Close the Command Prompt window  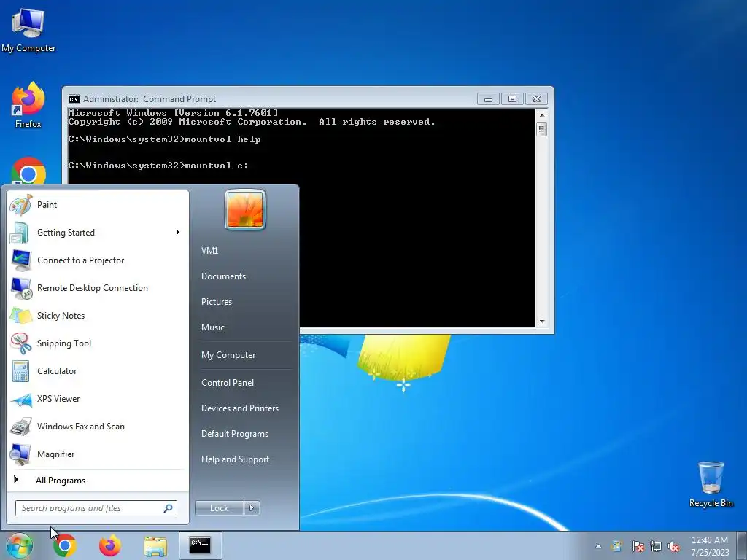coord(536,99)
